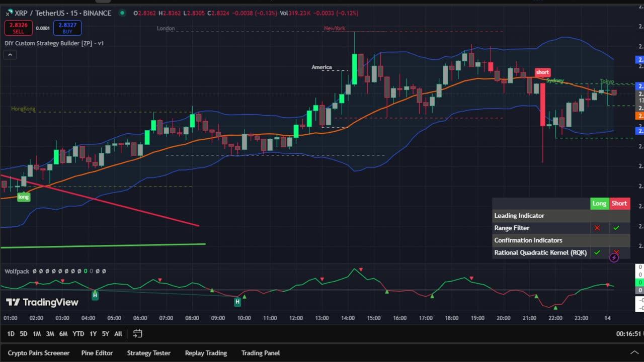
Task: Click the America session label
Action: click(x=321, y=67)
